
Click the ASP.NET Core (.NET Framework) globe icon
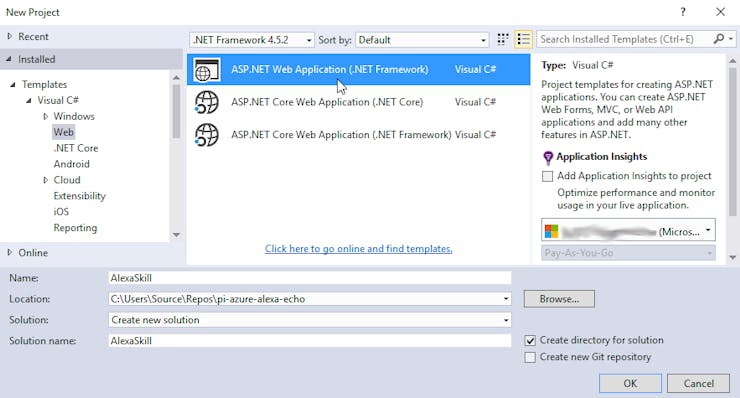tap(207, 135)
